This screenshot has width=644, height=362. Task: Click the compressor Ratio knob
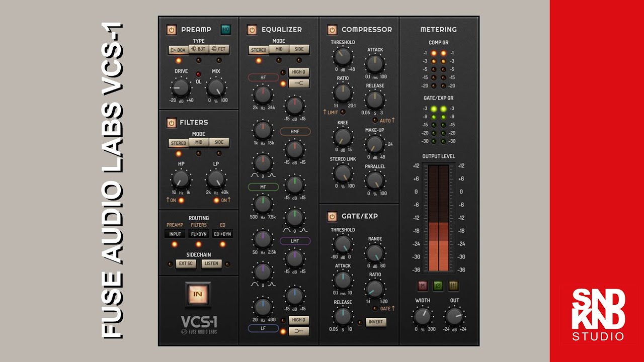343,93
